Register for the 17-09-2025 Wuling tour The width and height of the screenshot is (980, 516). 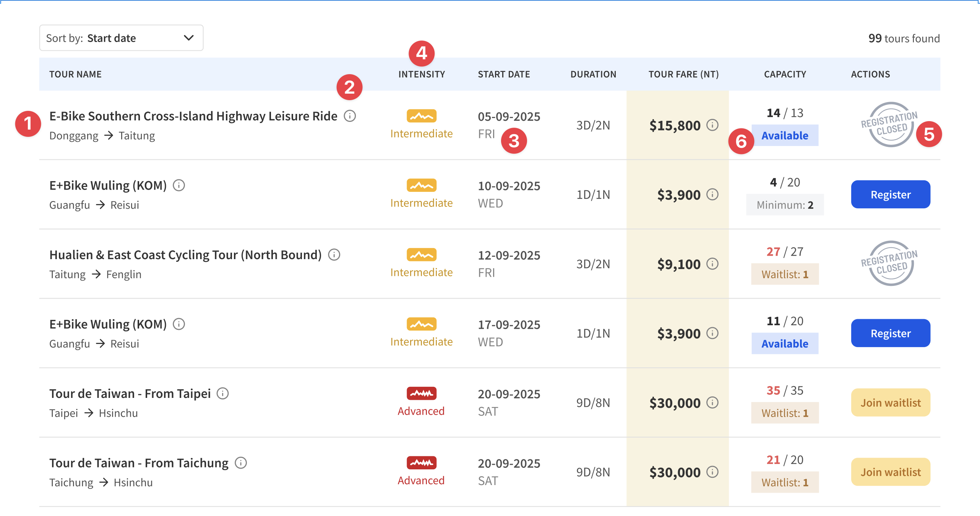tap(890, 333)
